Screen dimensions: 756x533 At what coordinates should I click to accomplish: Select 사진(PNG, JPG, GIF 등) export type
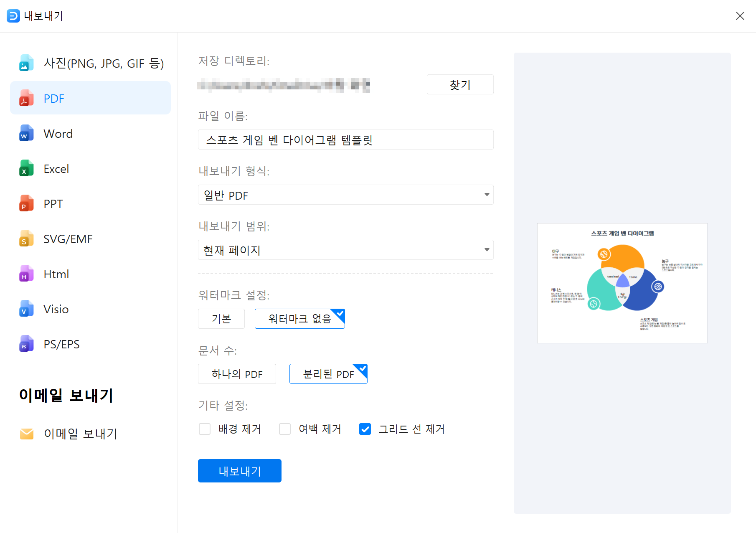pos(90,63)
